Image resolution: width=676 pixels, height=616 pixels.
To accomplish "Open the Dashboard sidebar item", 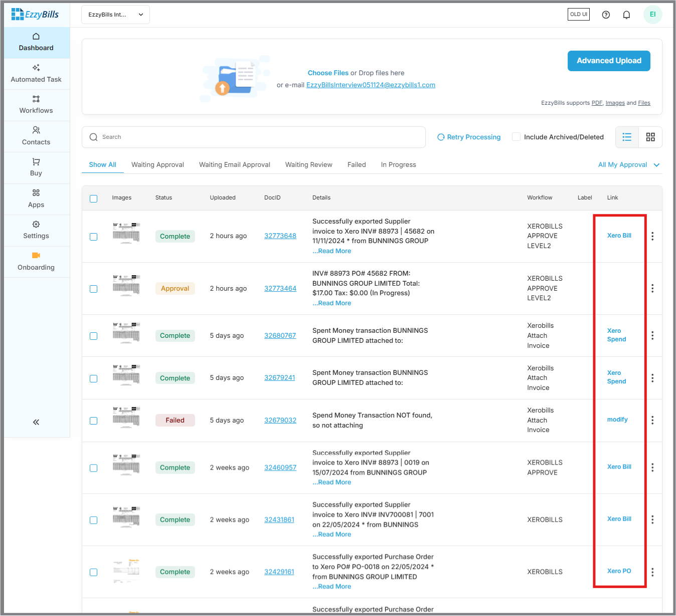I will [36, 43].
